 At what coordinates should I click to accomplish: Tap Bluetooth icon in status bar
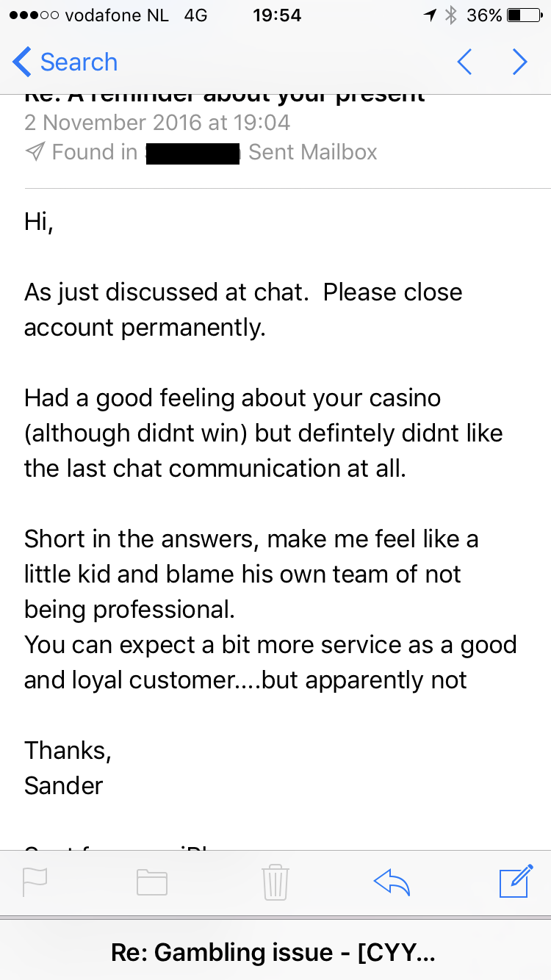point(452,15)
